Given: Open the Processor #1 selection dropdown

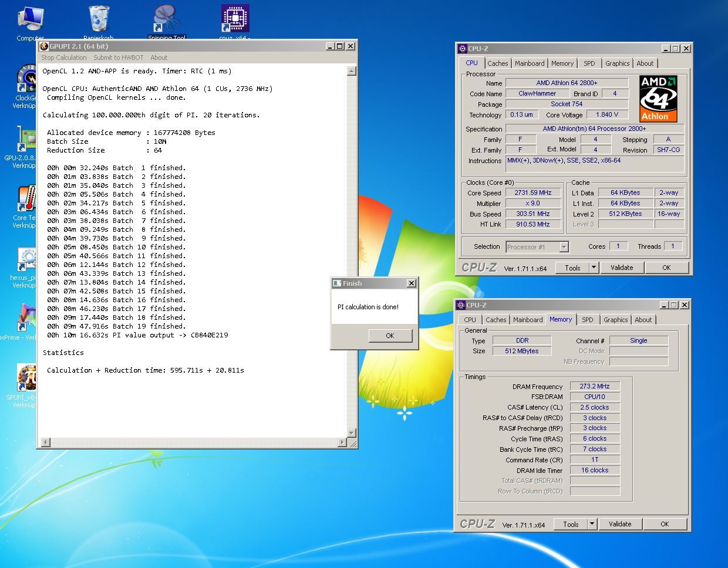Looking at the screenshot, I should pyautogui.click(x=537, y=247).
